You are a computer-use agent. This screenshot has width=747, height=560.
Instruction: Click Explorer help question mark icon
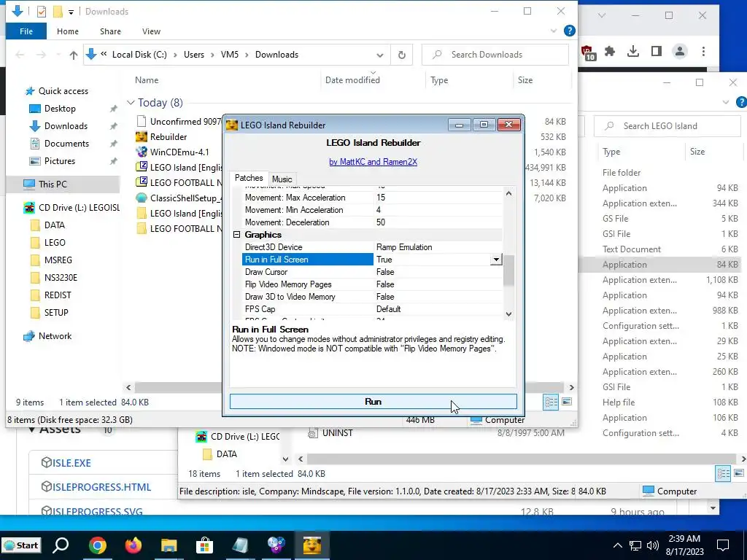click(569, 31)
